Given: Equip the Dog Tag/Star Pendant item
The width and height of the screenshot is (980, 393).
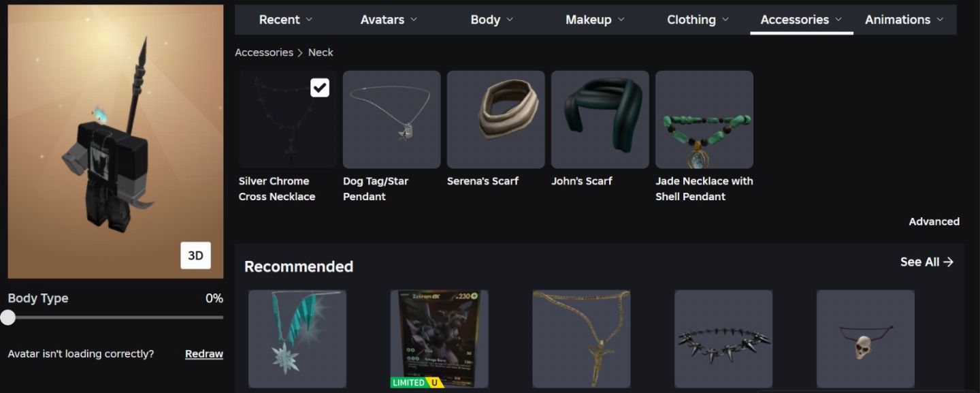Looking at the screenshot, I should point(392,120).
